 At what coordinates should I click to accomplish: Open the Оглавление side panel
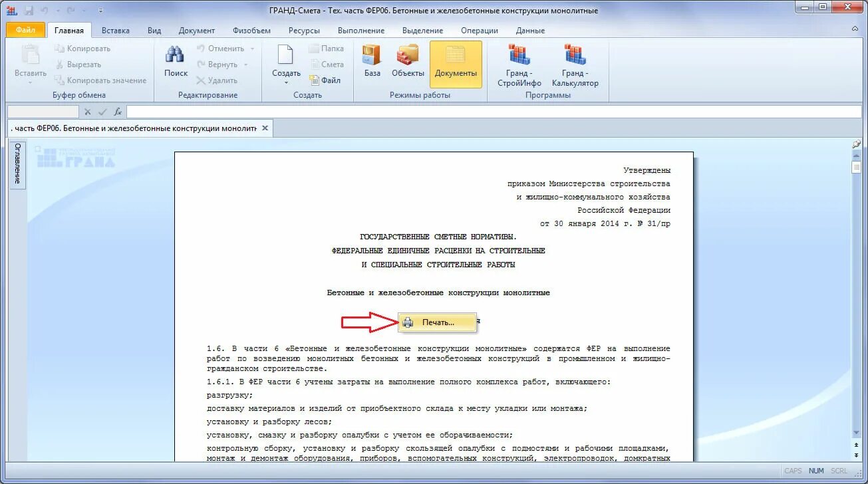click(x=17, y=164)
